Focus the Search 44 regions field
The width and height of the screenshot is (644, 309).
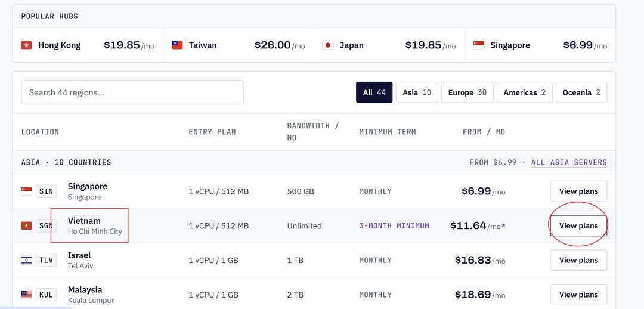coord(132,92)
